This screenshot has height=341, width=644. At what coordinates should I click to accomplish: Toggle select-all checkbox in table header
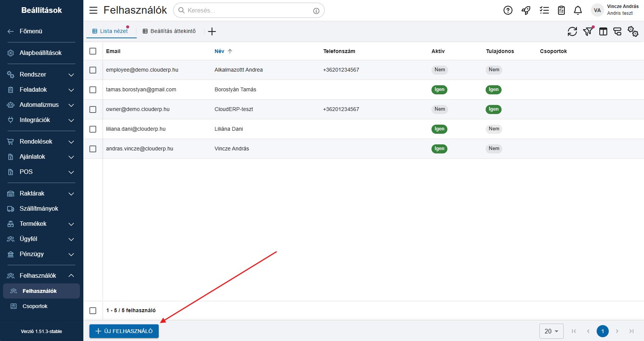[x=93, y=51]
